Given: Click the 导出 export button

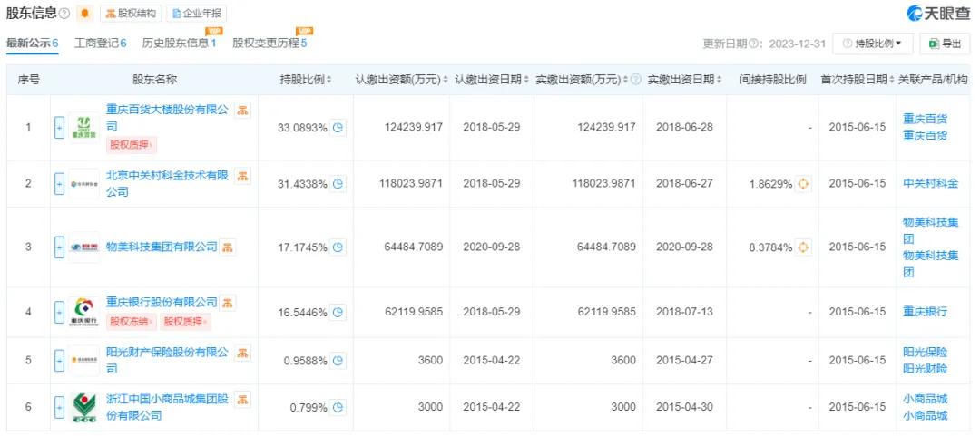Looking at the screenshot, I should (x=945, y=44).
